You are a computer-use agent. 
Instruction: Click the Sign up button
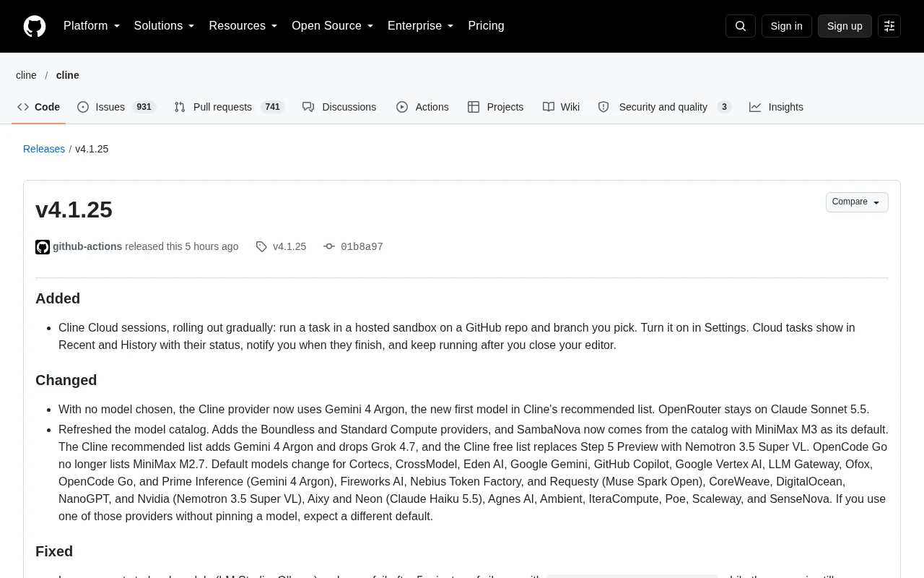point(845,26)
